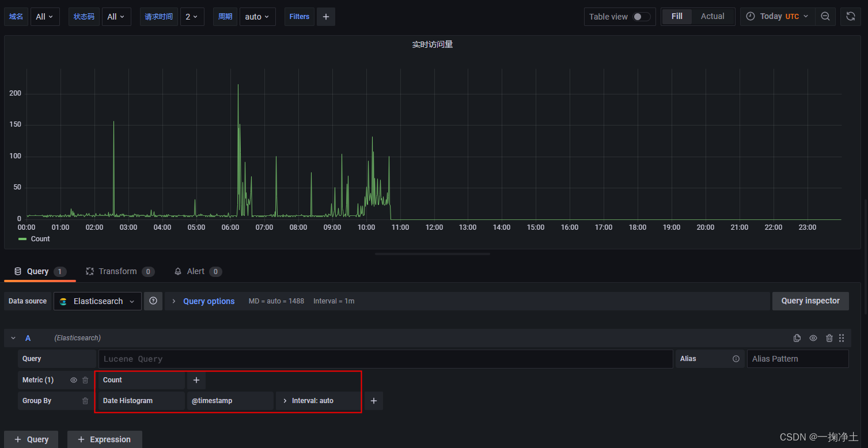Switch to the Query tab
Viewport: 868px width, 448px height.
[x=40, y=271]
